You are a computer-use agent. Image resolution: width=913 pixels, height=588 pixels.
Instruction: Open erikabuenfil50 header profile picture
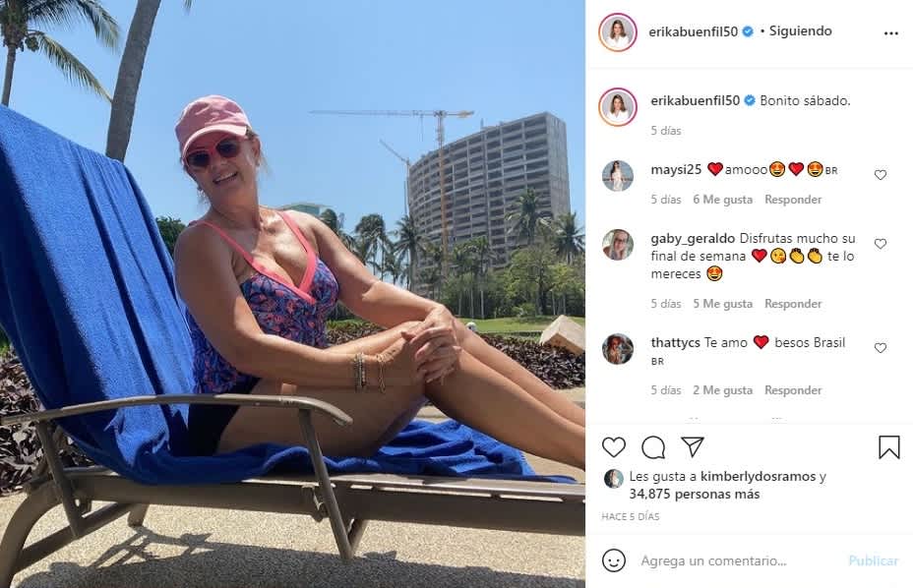tap(618, 32)
